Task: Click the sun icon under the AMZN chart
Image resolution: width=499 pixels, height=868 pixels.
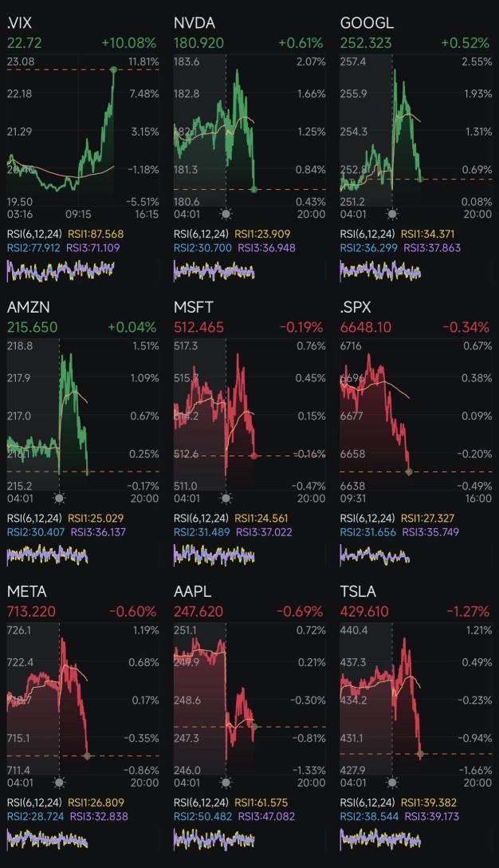Action: [x=59, y=498]
